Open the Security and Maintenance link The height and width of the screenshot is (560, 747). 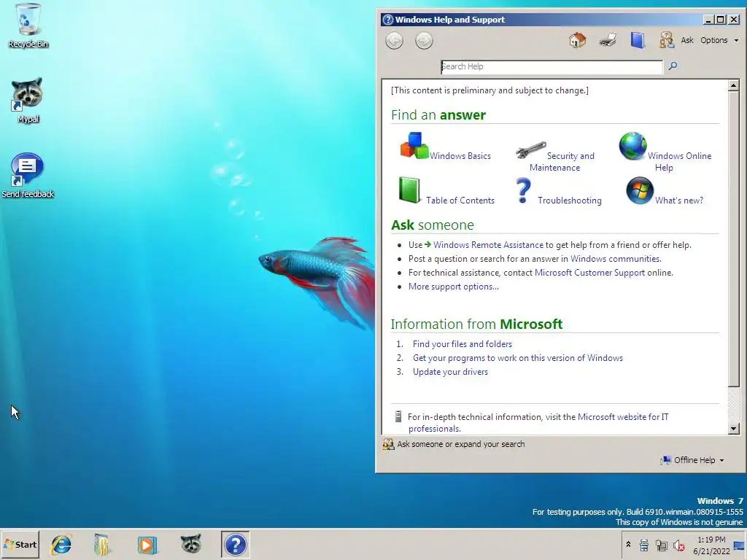pyautogui.click(x=562, y=161)
